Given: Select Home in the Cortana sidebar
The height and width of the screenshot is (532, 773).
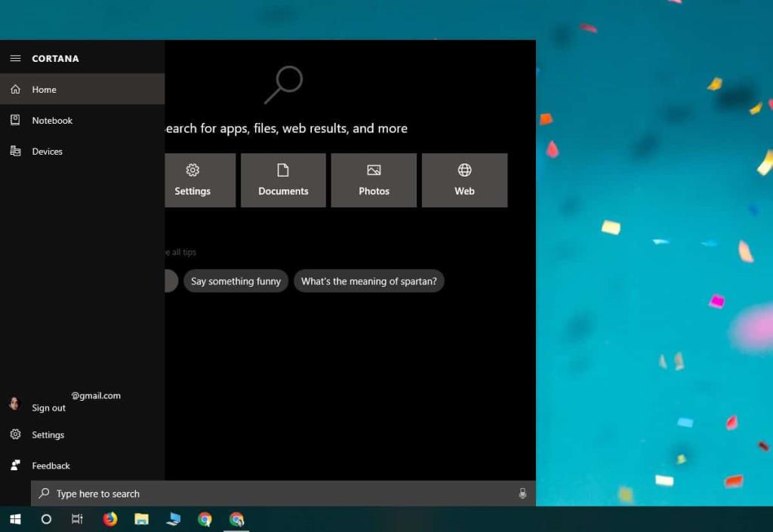Looking at the screenshot, I should coord(44,89).
